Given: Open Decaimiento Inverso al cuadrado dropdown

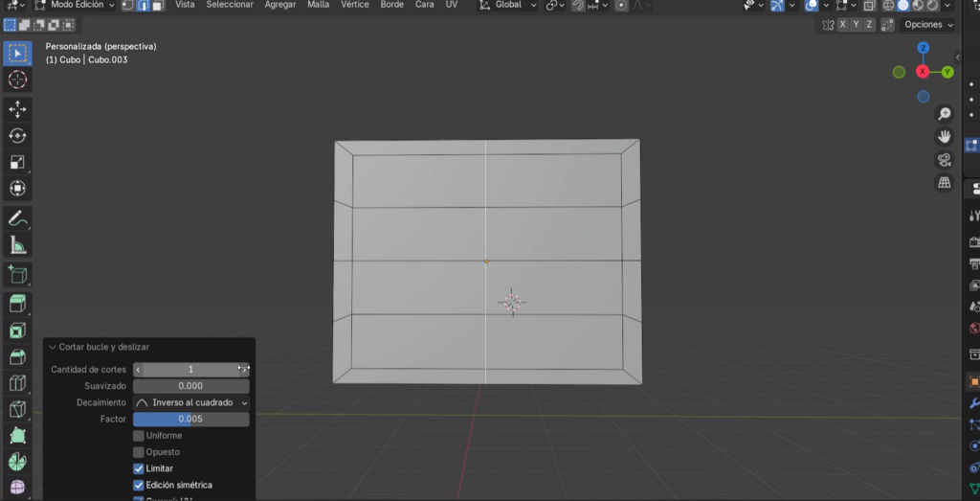Looking at the screenshot, I should point(191,402).
